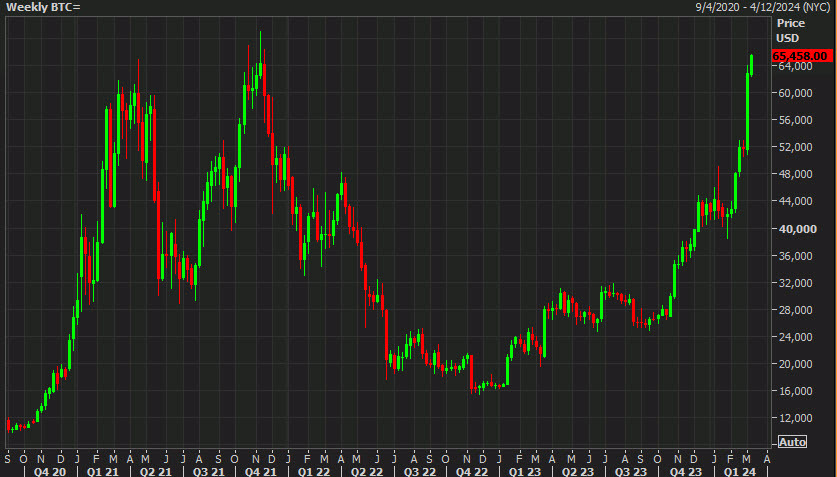The image size is (837, 477).
Task: Click the Q1 24 quarter label
Action: click(x=739, y=472)
